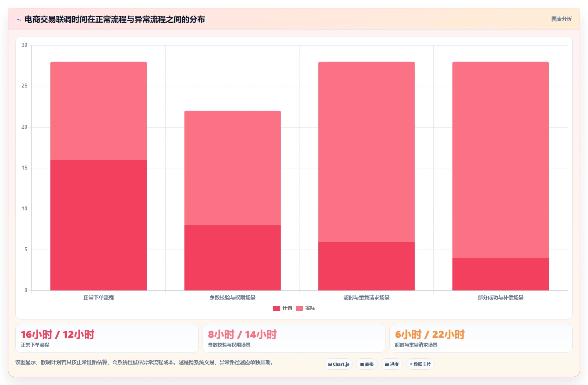Image resolution: width=588 pixels, height=385 pixels.
Task: Open the 16小时 / 12小时 stat card
Action: click(107, 338)
